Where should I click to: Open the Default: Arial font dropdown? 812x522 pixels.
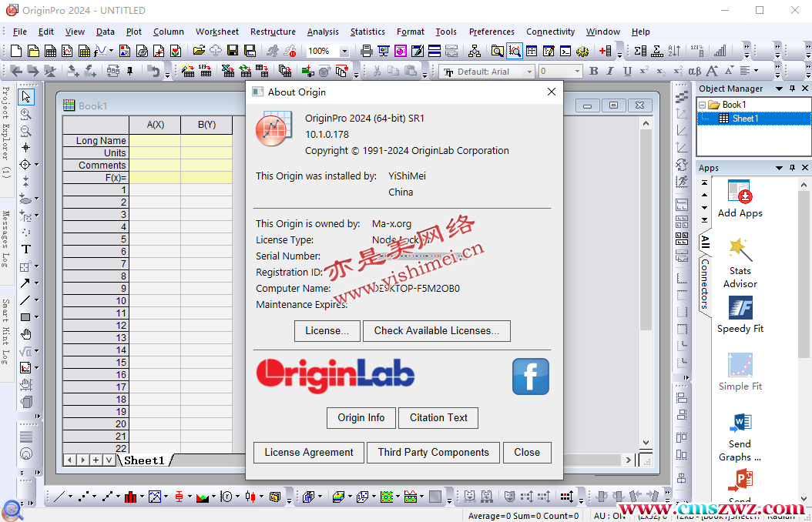pos(529,72)
